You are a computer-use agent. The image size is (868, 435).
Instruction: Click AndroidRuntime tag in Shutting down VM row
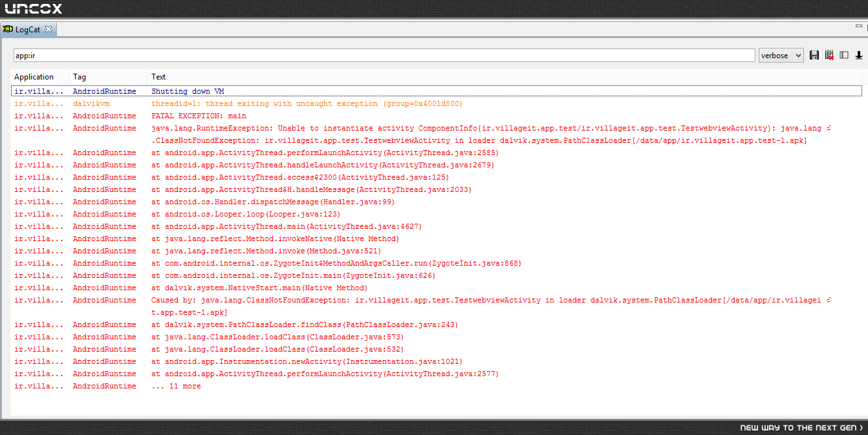click(104, 91)
